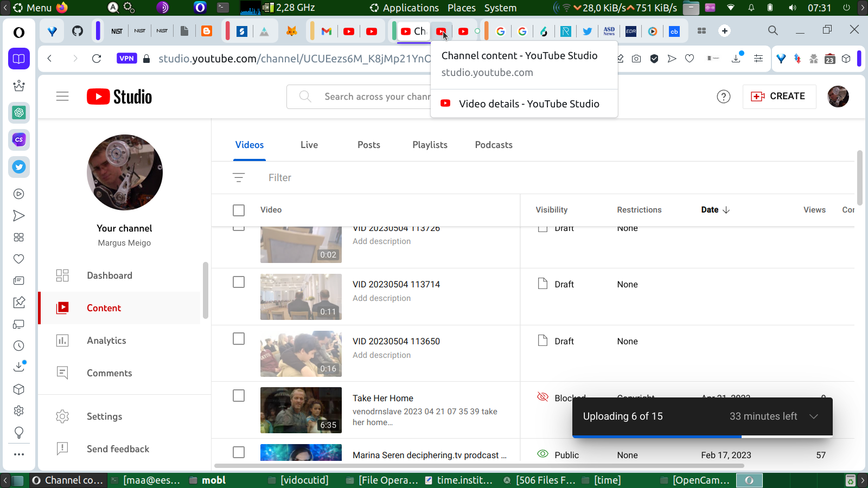Image resolution: width=868 pixels, height=488 pixels.
Task: Open the account avatar menu
Action: coord(838,97)
